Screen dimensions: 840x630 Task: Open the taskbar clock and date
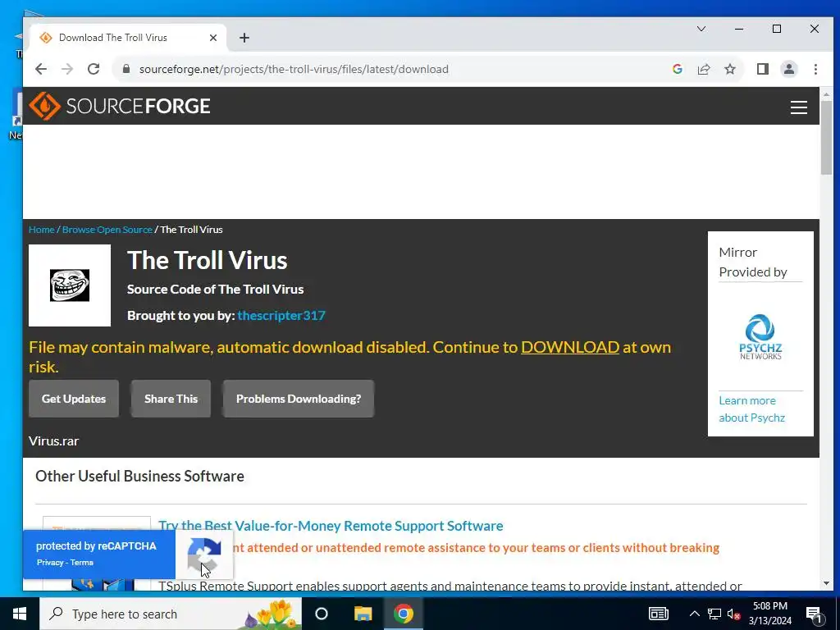click(769, 614)
